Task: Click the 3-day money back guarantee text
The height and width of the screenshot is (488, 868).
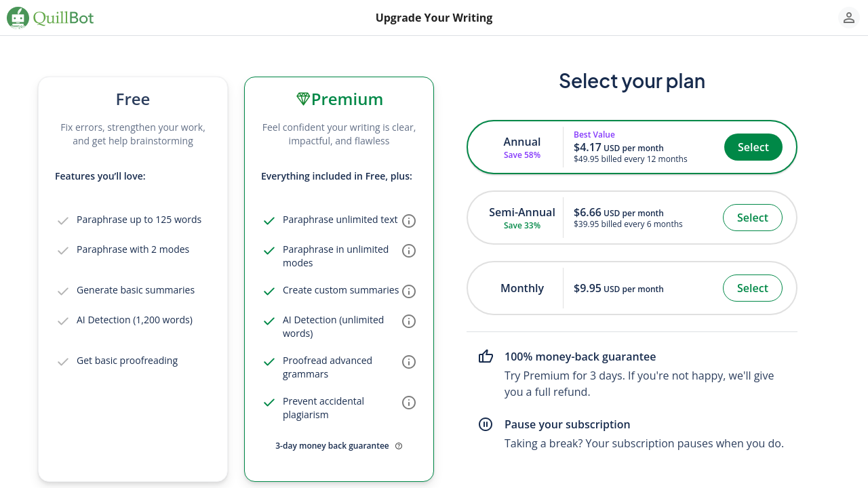Action: tap(332, 446)
